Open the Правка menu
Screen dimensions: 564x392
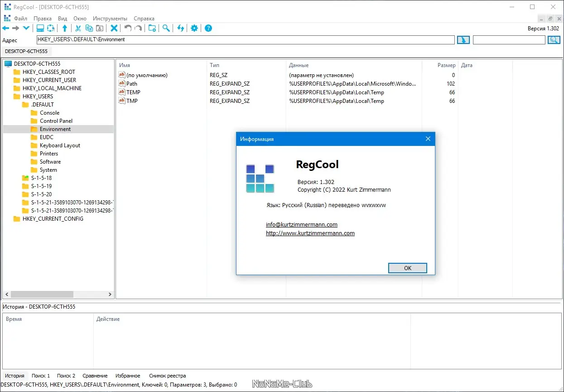point(43,19)
